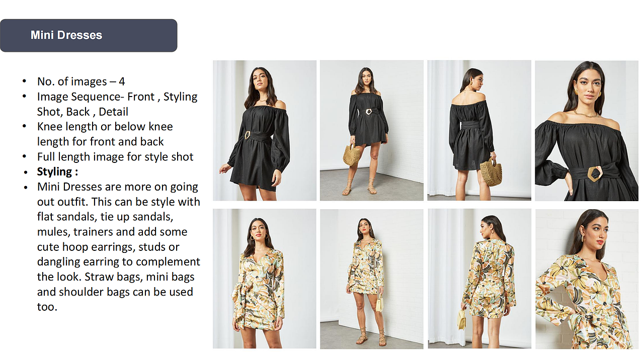Open floral dress full-length styling shot

(x=372, y=279)
